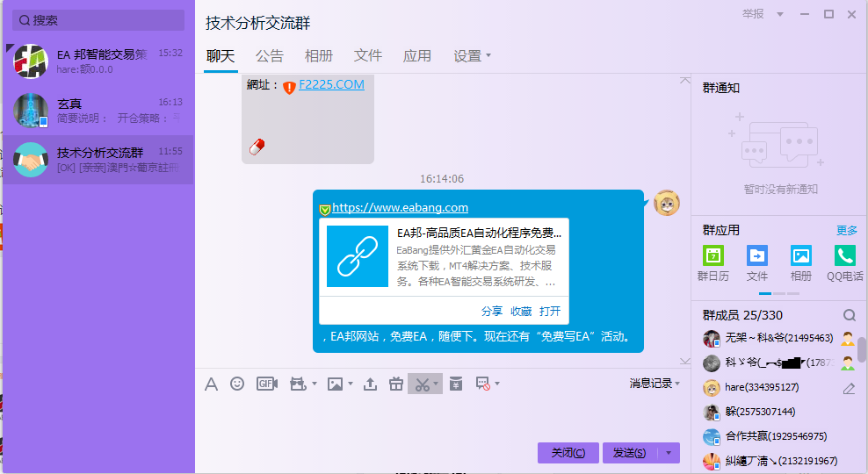Click the GIF animation icon

pyautogui.click(x=267, y=384)
